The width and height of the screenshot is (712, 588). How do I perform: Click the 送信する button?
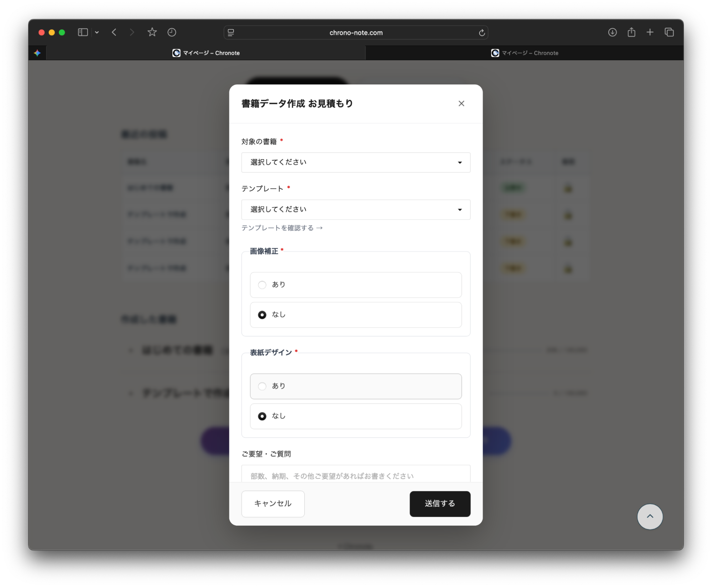pos(440,504)
